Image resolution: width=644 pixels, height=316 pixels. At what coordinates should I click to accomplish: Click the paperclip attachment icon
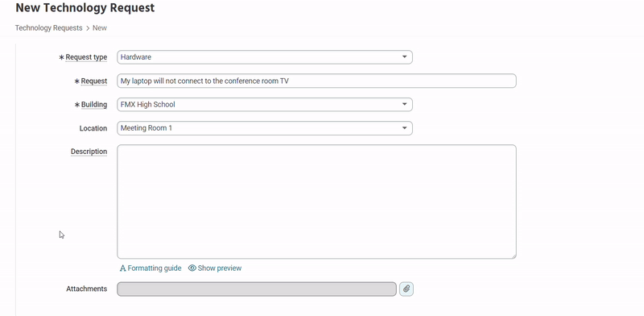(x=407, y=289)
